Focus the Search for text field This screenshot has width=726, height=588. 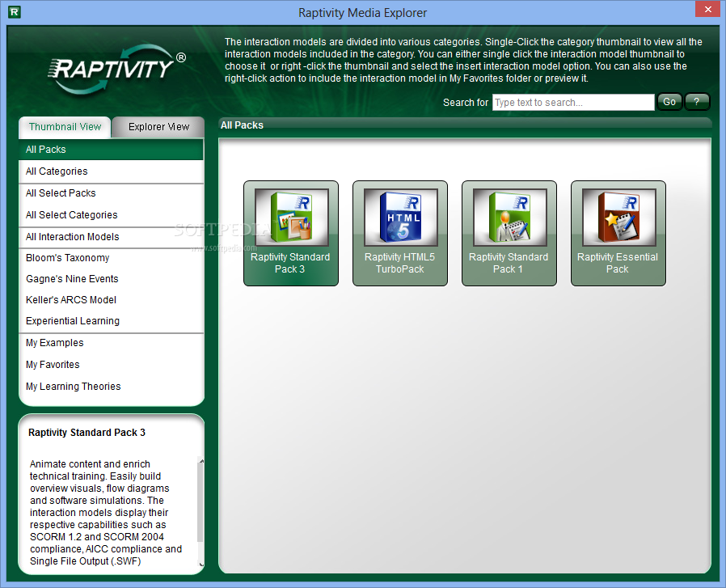[573, 103]
